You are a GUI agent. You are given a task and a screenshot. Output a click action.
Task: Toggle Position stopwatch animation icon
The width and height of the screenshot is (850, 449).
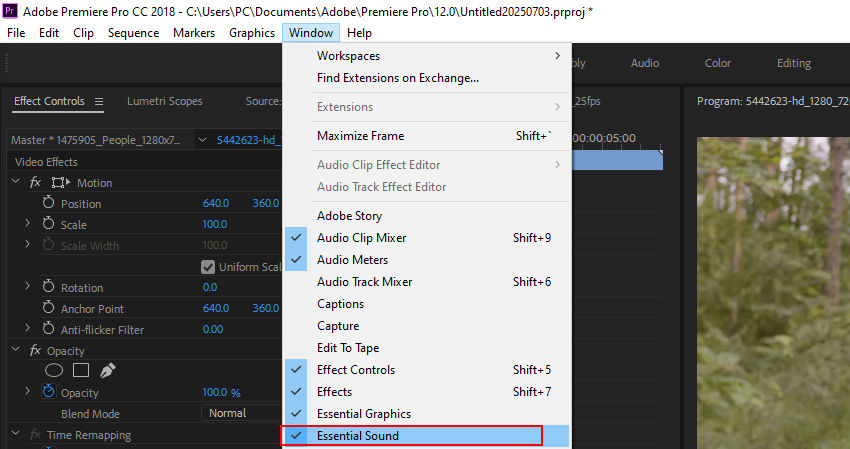pos(48,203)
